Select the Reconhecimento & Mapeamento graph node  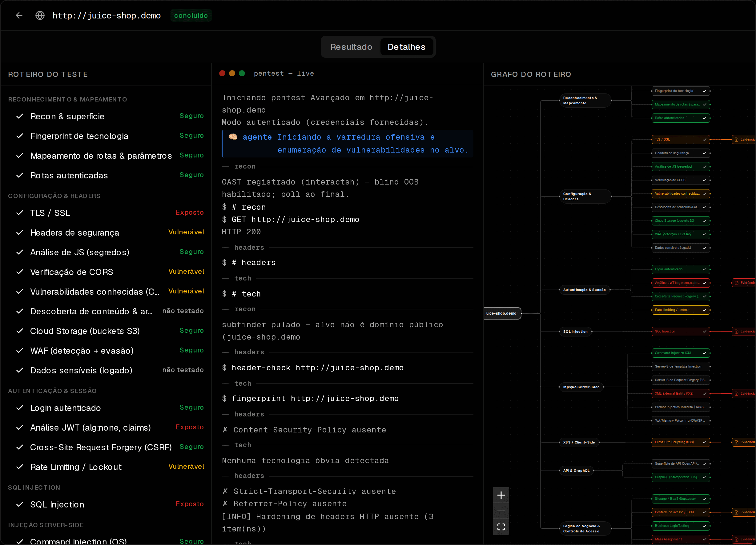585,100
